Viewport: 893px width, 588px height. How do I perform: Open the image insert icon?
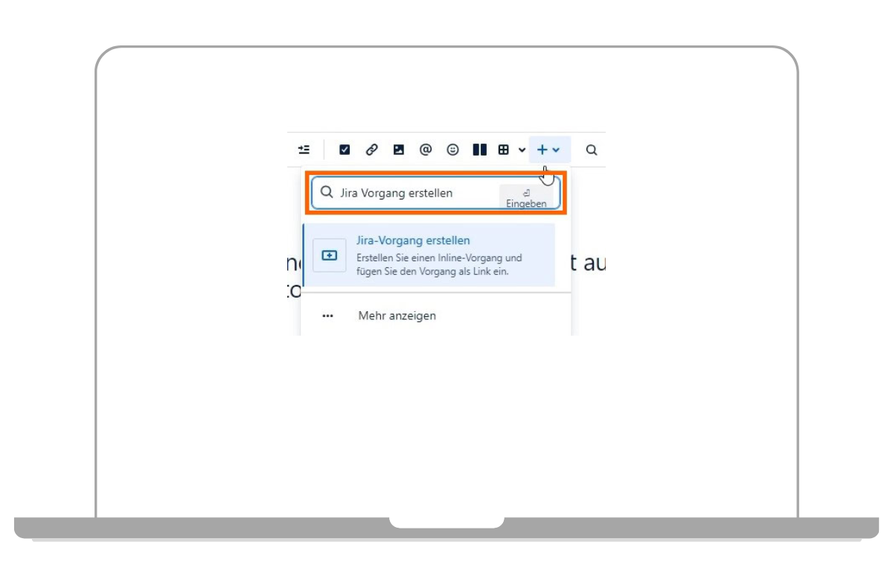pos(398,149)
